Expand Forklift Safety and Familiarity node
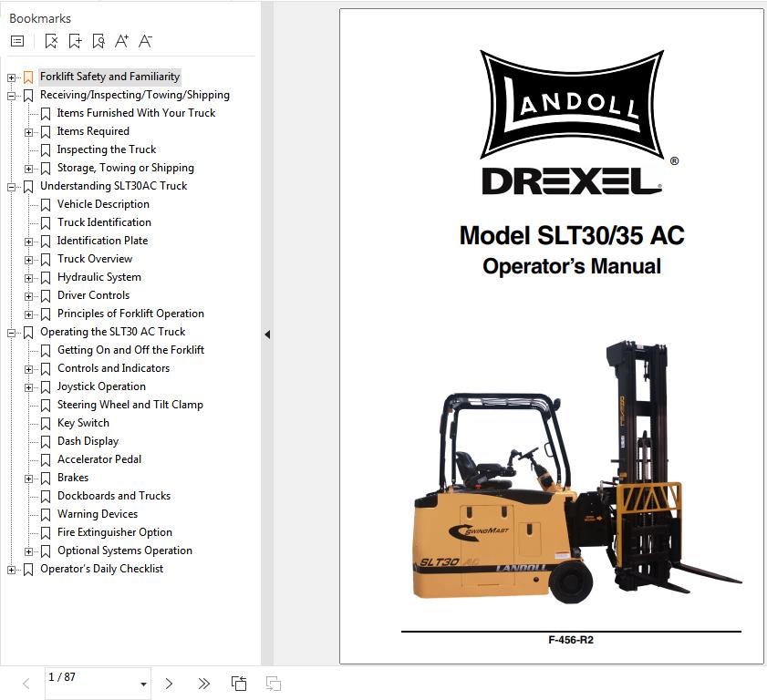Image resolution: width=767 pixels, height=700 pixels. click(11, 77)
